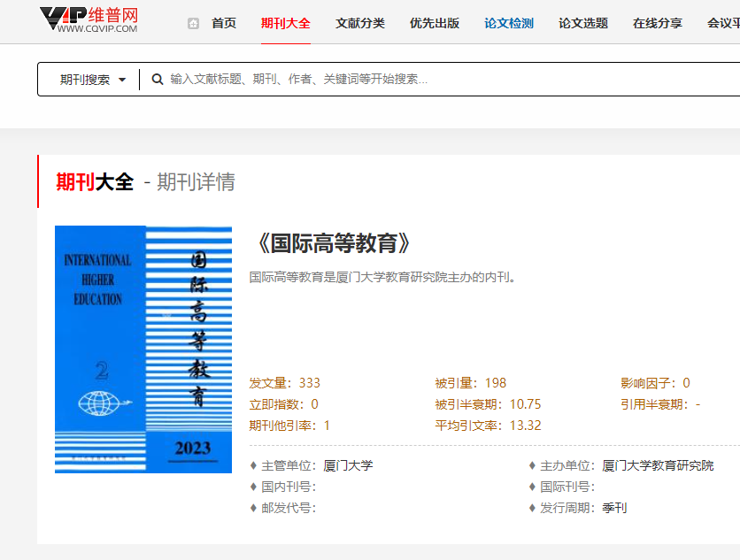Image resolution: width=740 pixels, height=560 pixels.
Task: Click the 国内刊号 label
Action: [x=289, y=487]
